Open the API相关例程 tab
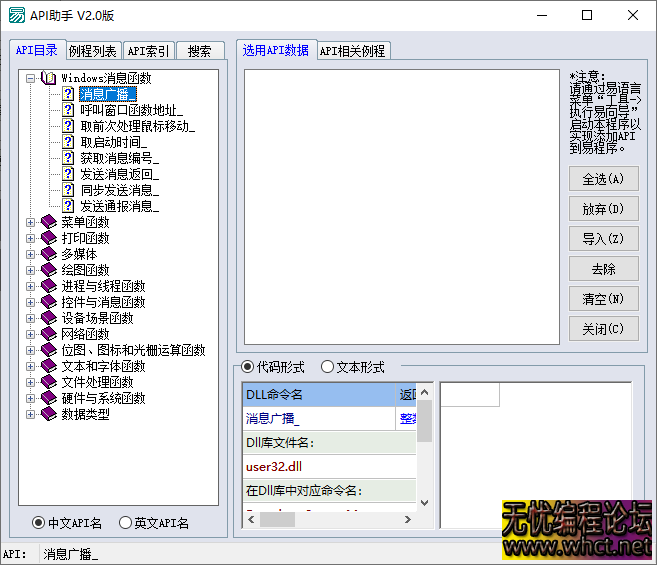 pyautogui.click(x=352, y=51)
